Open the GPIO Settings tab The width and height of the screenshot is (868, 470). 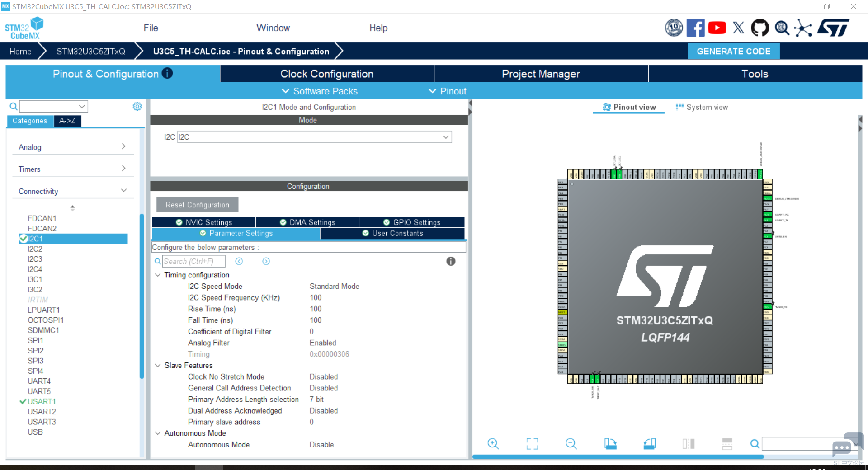pyautogui.click(x=412, y=222)
